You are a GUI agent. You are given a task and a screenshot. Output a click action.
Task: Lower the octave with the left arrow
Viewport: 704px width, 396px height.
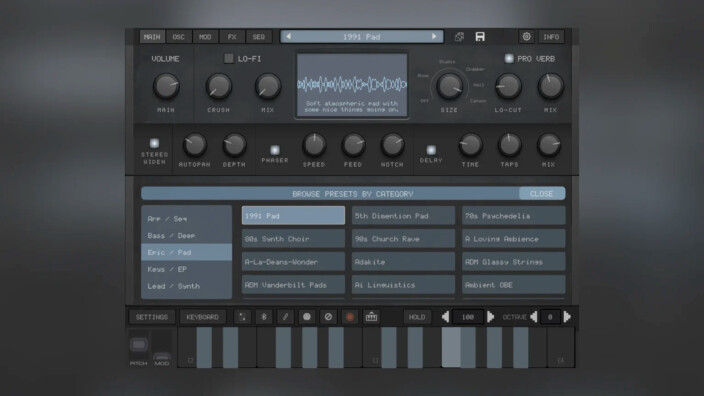(534, 317)
